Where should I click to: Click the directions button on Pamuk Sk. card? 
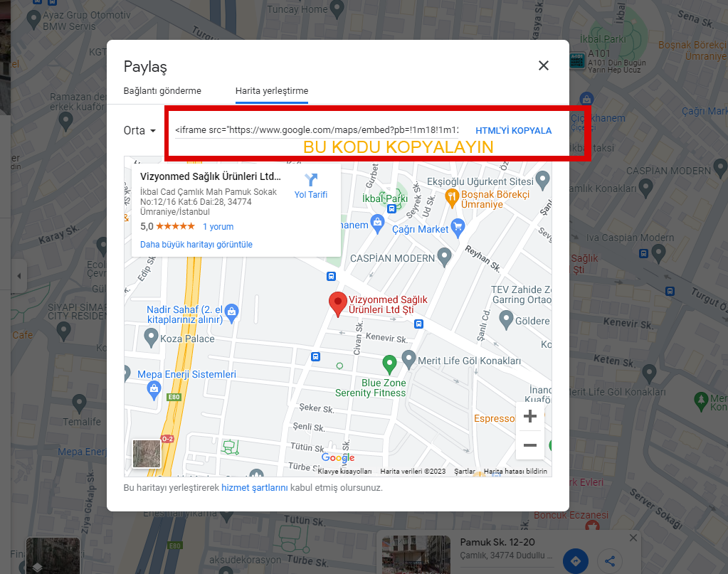click(575, 561)
